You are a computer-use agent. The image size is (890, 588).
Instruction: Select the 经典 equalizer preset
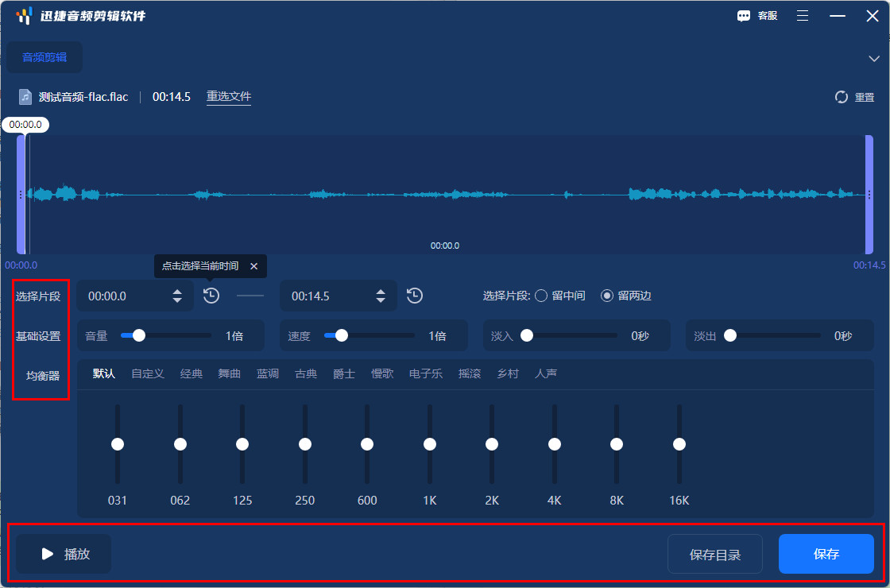[192, 374]
